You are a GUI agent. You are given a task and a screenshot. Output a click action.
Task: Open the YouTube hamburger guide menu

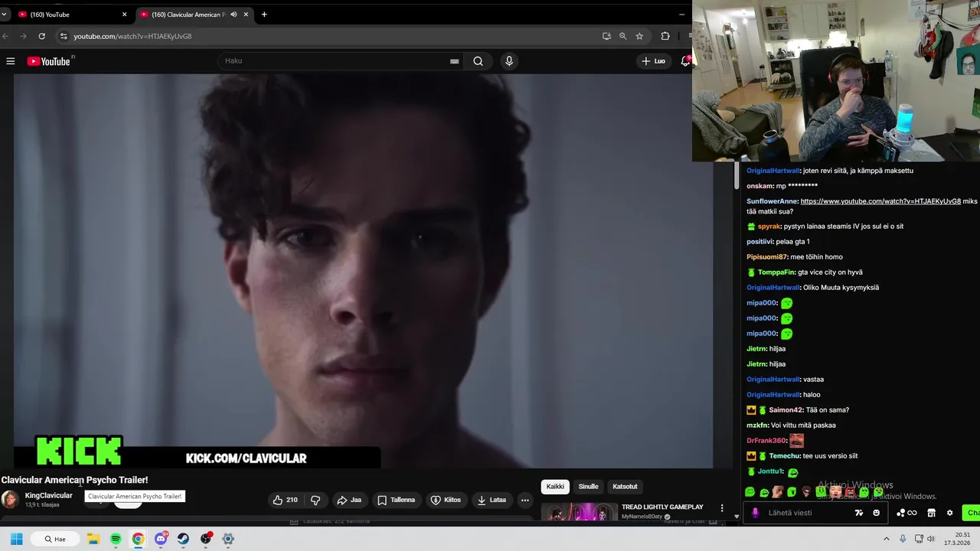click(11, 61)
